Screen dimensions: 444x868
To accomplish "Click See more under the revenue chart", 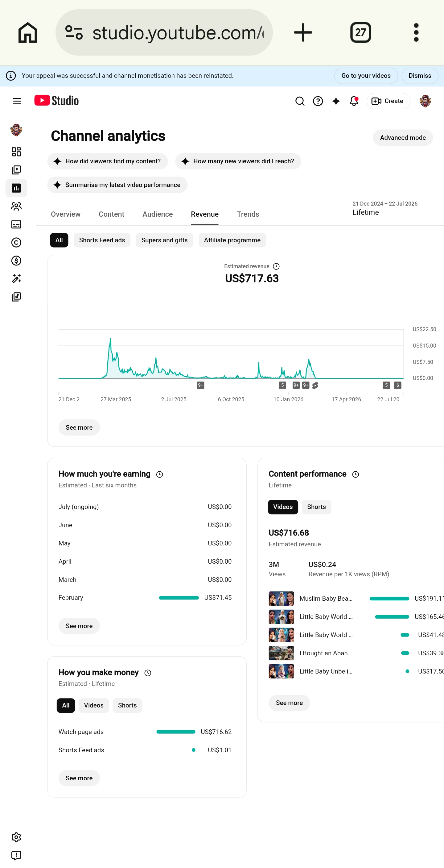I will (x=79, y=428).
